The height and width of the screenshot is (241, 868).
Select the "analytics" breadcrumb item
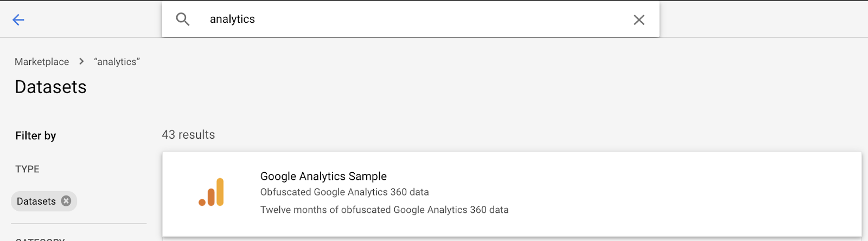117,62
